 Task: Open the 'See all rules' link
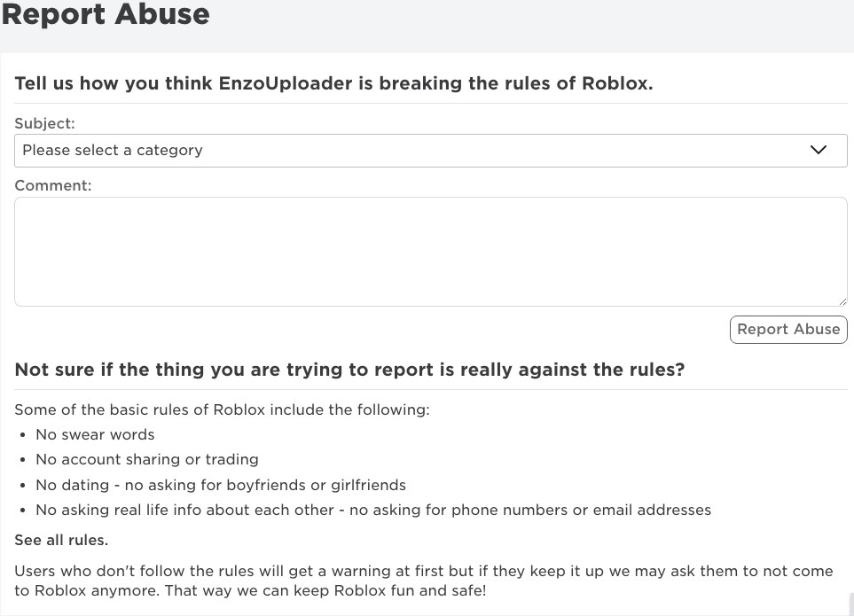click(60, 540)
